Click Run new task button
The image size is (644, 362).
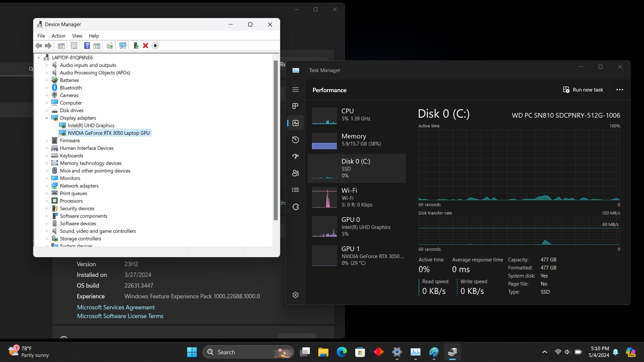click(583, 89)
